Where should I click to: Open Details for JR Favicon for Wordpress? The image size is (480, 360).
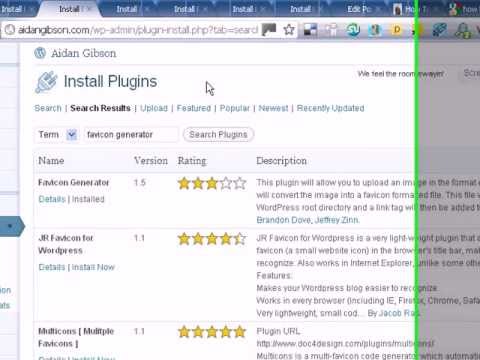pyautogui.click(x=52, y=267)
